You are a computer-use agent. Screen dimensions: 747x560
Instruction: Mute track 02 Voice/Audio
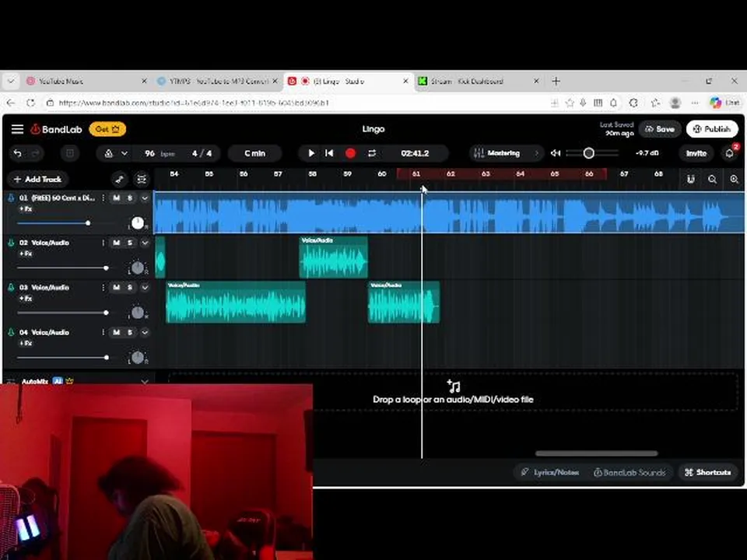116,243
